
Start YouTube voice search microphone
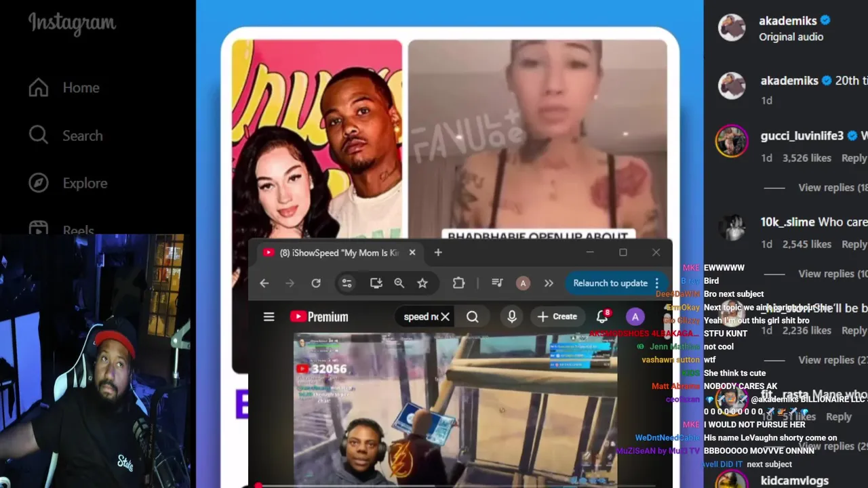(512, 317)
